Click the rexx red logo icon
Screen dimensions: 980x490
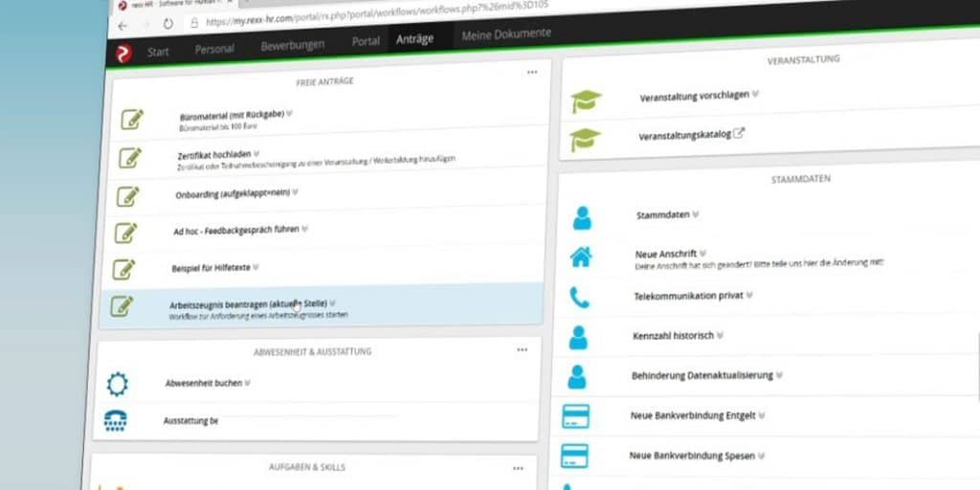(122, 53)
